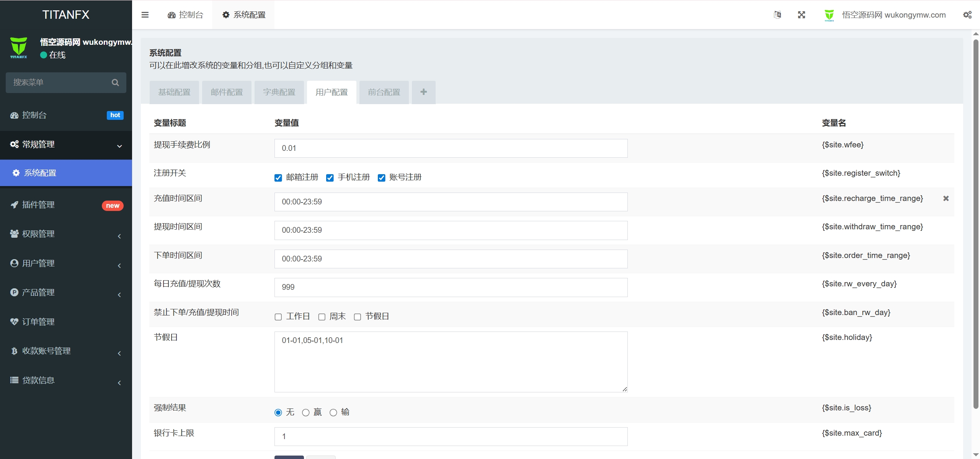
Task: Enable the 周末 ban checkbox
Action: click(x=322, y=317)
